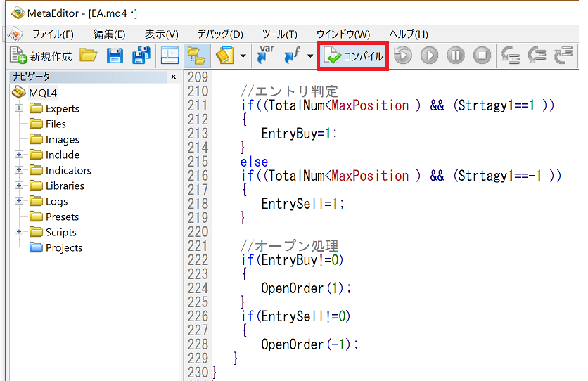Select the Presets folder
The width and height of the screenshot is (588, 381).
tap(63, 217)
